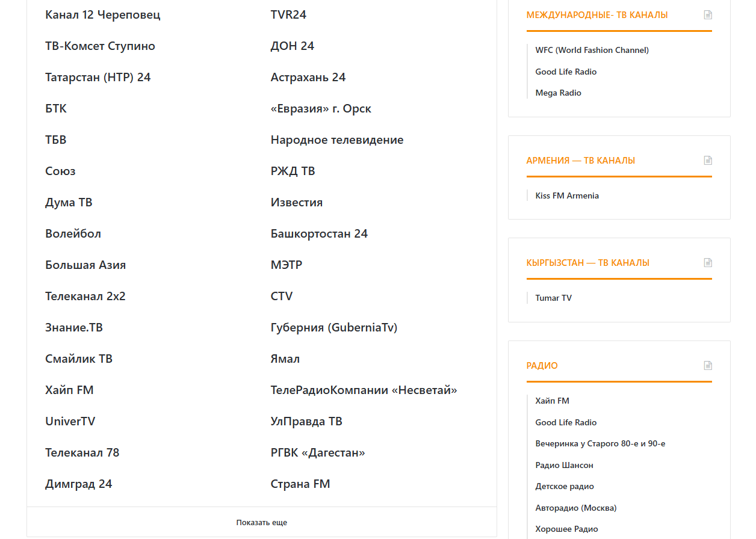Select channel БТК
The width and height of the screenshot is (756, 539).
click(x=56, y=108)
